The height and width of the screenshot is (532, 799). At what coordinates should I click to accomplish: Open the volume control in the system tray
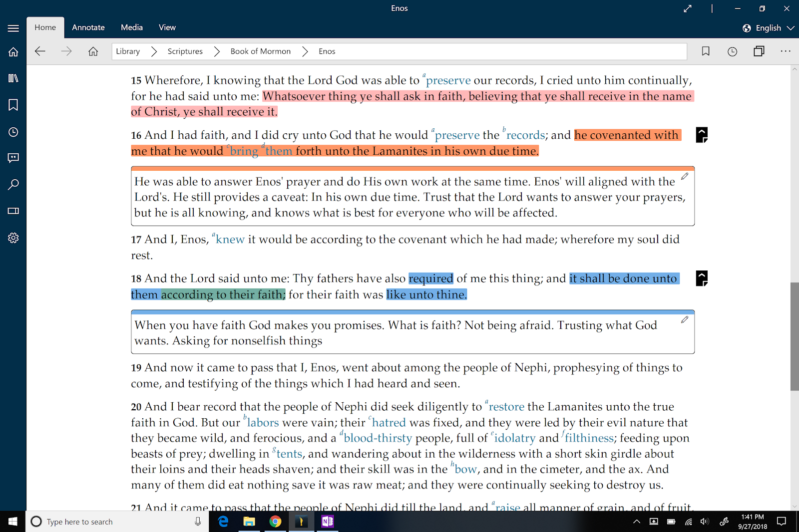pos(705,522)
